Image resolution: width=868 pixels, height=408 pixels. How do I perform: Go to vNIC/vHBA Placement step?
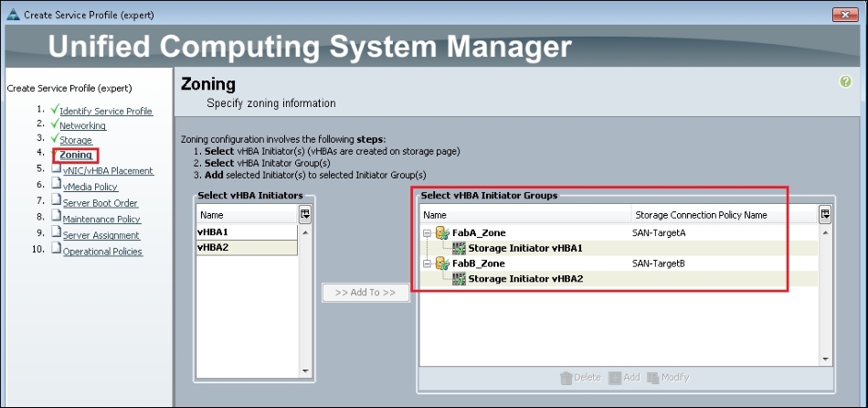[x=108, y=171]
